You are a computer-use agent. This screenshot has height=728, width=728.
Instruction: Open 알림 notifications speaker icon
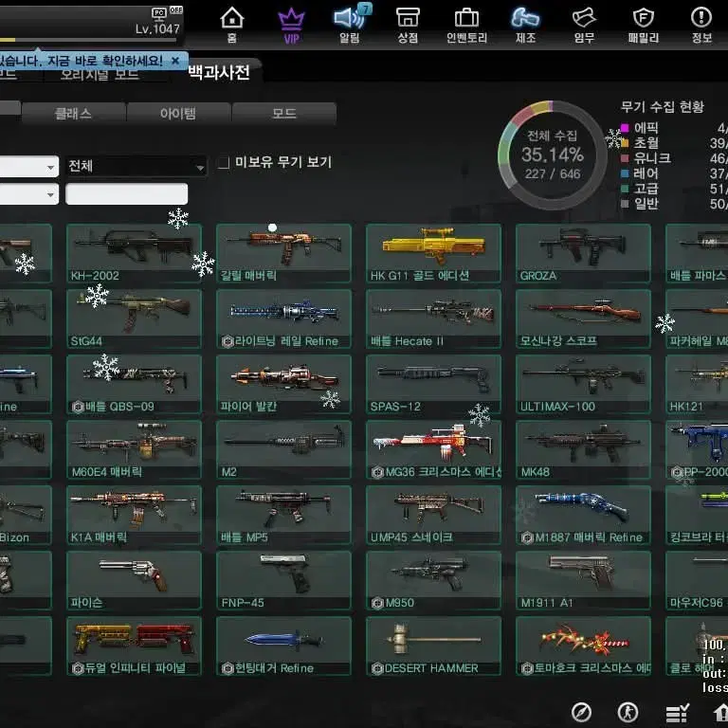point(350,26)
